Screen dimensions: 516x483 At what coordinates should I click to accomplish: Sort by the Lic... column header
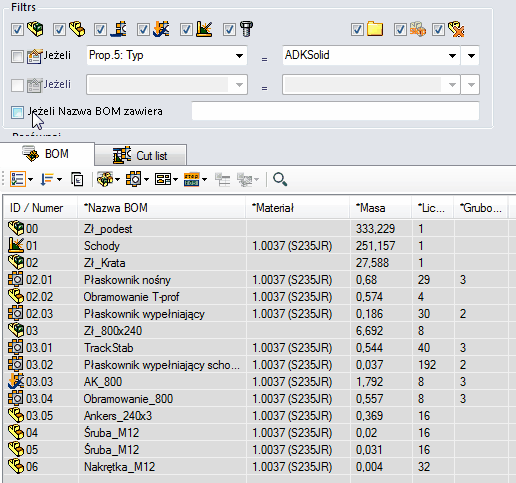click(x=432, y=208)
